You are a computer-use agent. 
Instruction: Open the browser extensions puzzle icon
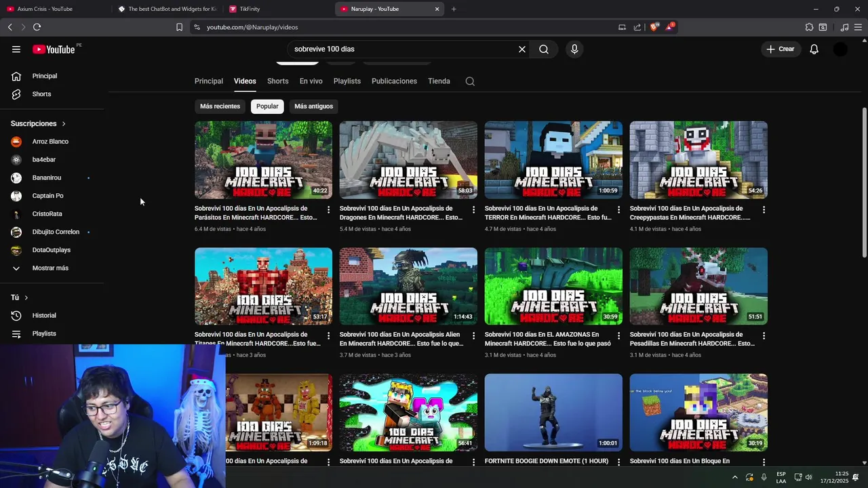[x=809, y=27]
